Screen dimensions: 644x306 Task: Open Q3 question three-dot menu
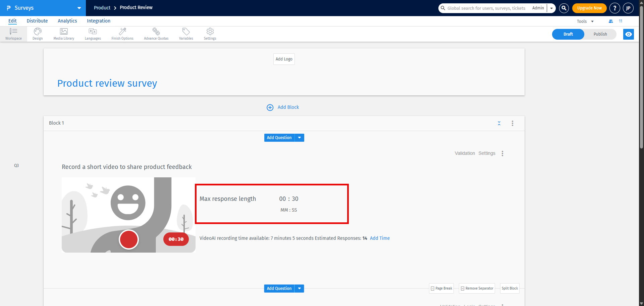tap(502, 154)
